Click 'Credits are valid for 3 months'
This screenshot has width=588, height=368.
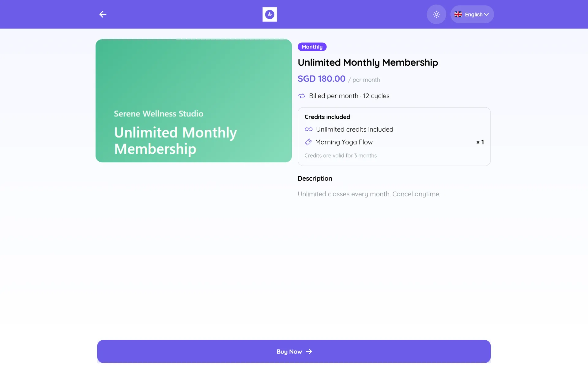point(341,155)
